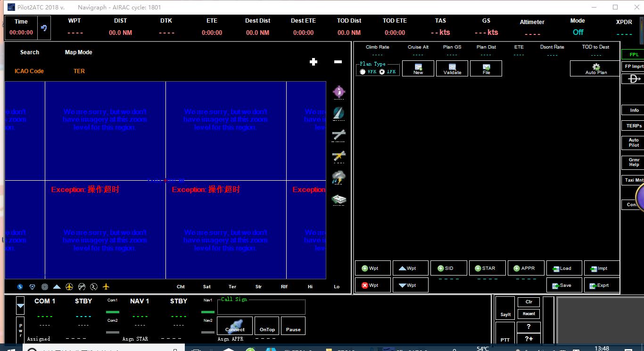The width and height of the screenshot is (644, 351).
Task: Click the stacked charts icon
Action: pyautogui.click(x=339, y=200)
